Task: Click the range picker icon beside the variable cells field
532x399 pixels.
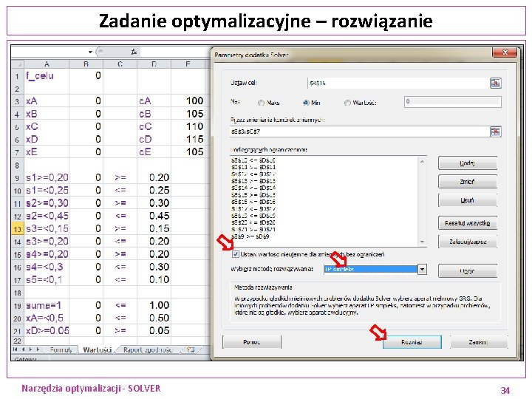Action: coord(495,132)
